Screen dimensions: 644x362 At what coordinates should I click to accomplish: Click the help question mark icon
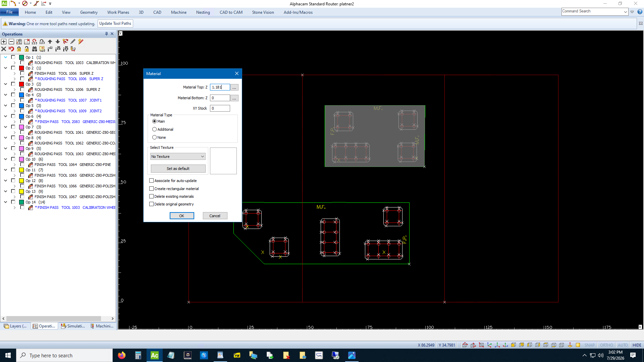click(640, 12)
